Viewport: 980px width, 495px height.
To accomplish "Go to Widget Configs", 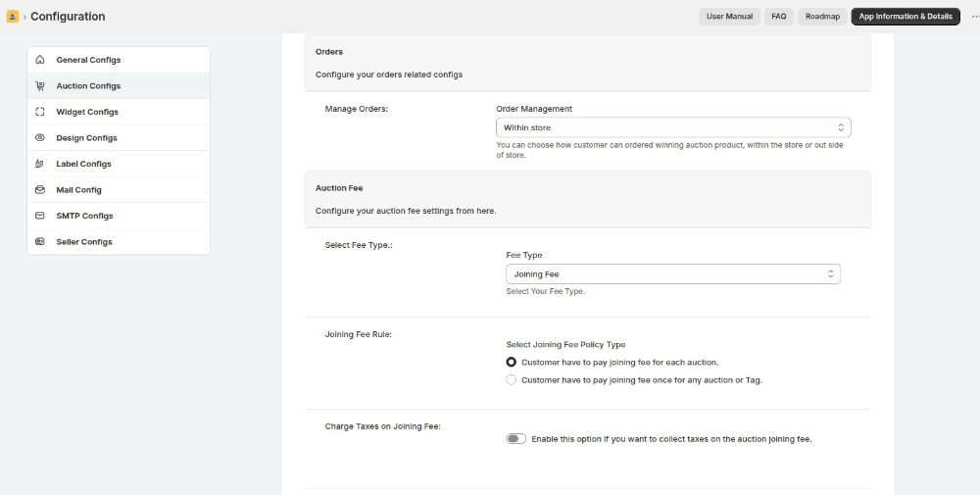I will 119,112.
